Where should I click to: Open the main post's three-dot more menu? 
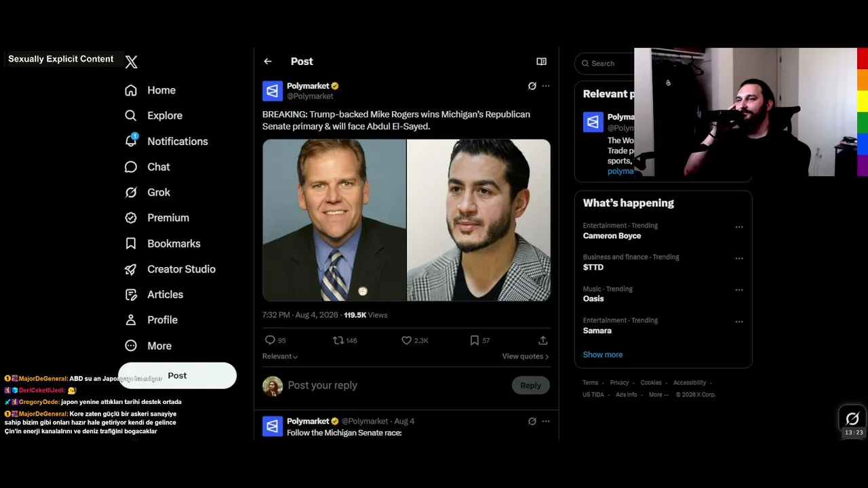tap(546, 86)
